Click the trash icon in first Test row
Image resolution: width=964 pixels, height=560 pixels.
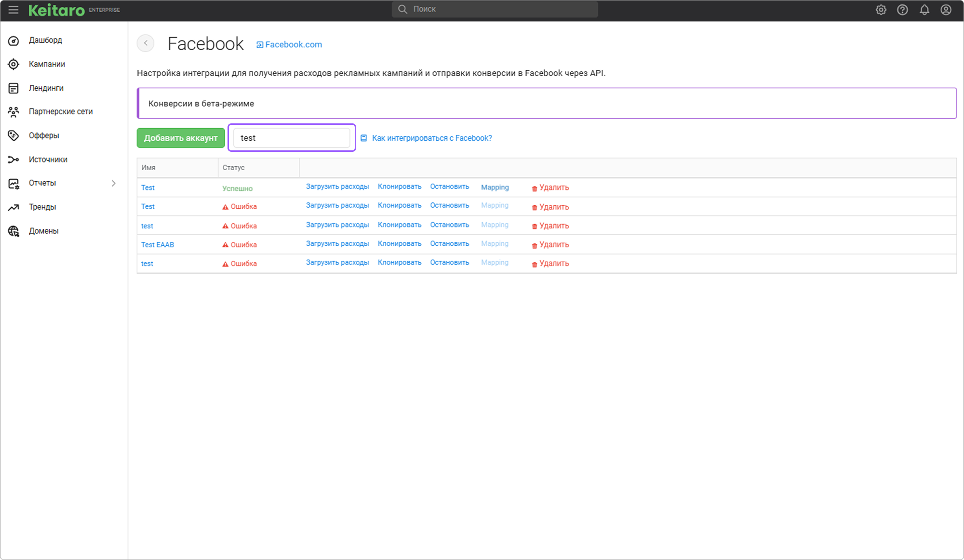tap(534, 188)
